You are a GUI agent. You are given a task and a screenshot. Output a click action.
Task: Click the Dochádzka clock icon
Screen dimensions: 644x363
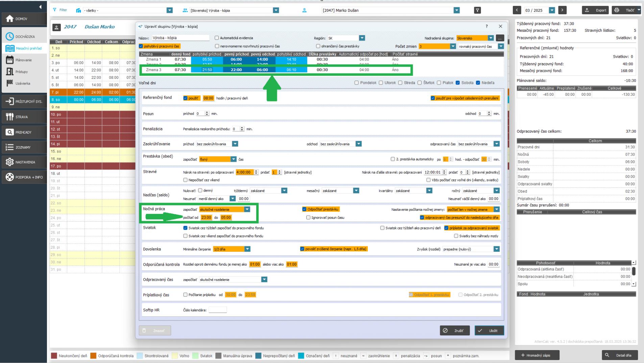pos(10,37)
